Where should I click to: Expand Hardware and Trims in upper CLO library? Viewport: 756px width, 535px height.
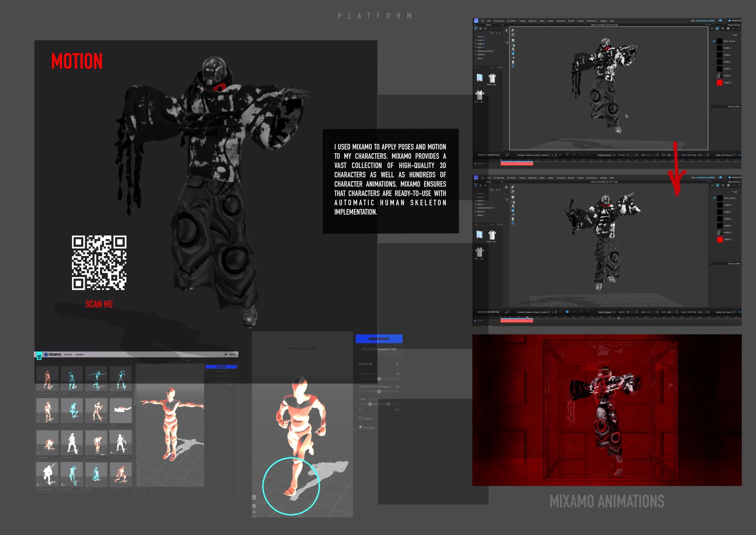[477, 51]
